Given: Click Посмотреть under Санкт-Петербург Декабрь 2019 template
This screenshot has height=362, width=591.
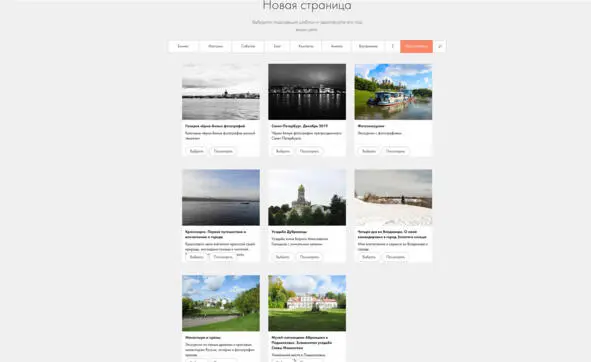Looking at the screenshot, I should pyautogui.click(x=309, y=151).
